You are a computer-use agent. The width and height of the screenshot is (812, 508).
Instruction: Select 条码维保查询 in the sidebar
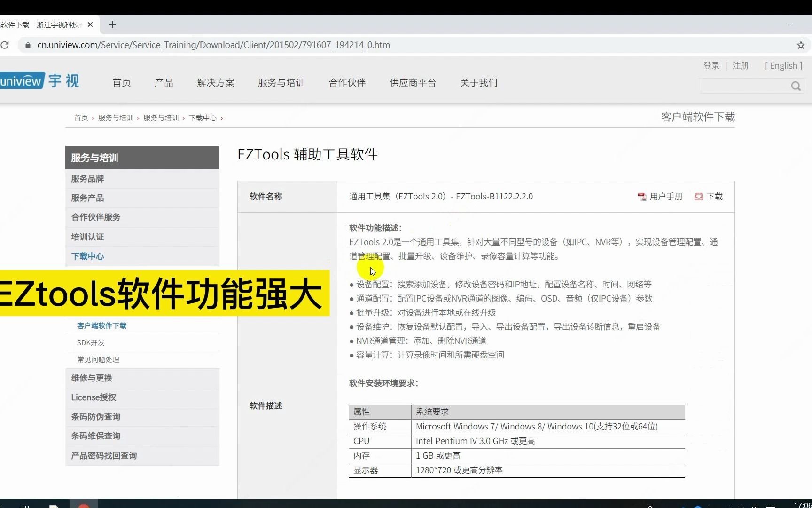click(x=142, y=436)
